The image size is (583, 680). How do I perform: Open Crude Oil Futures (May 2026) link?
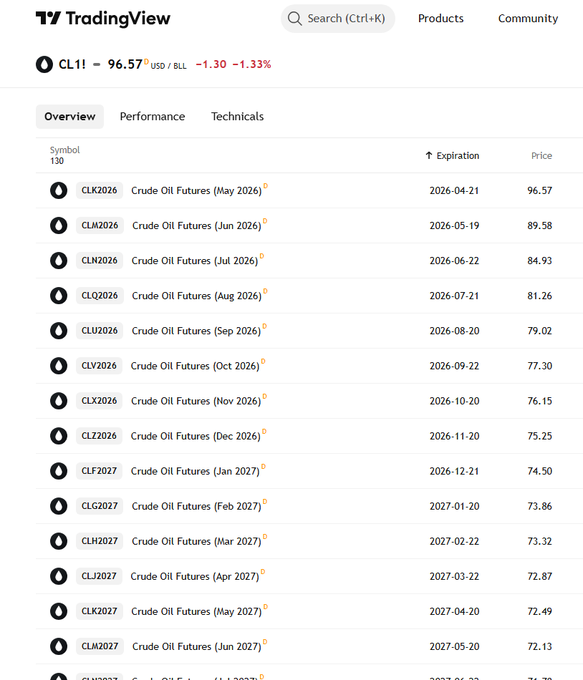point(197,191)
